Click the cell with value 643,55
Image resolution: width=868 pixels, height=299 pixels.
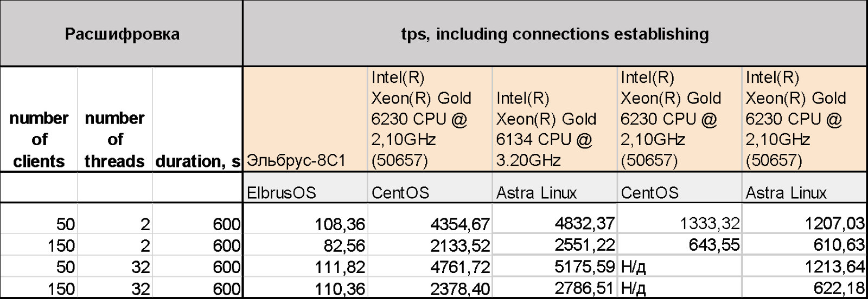click(x=679, y=245)
